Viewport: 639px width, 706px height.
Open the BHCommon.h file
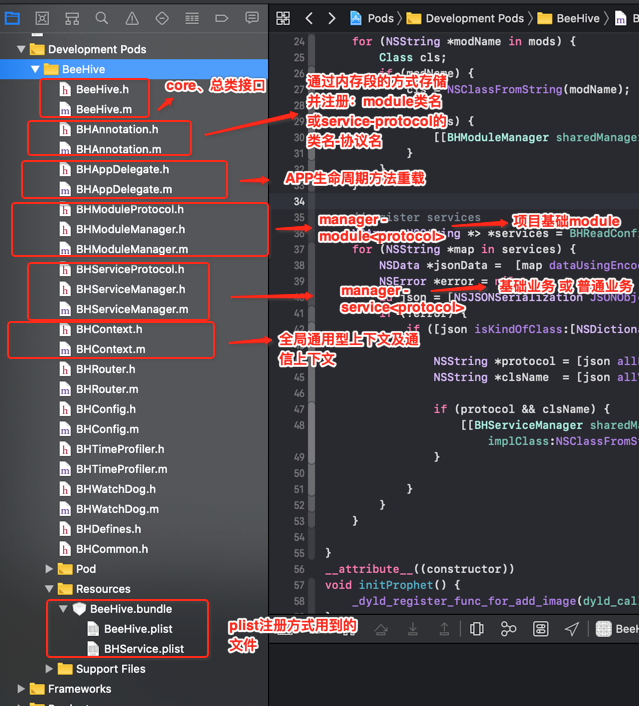coord(104,549)
